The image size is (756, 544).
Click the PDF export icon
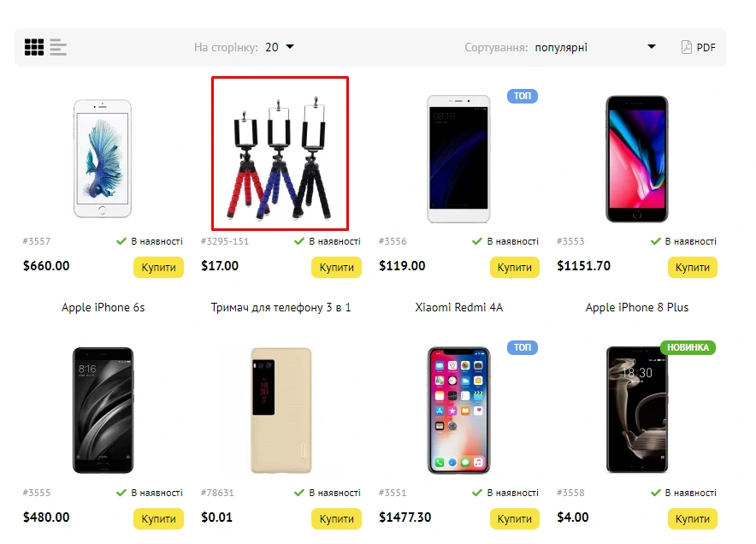click(x=686, y=47)
